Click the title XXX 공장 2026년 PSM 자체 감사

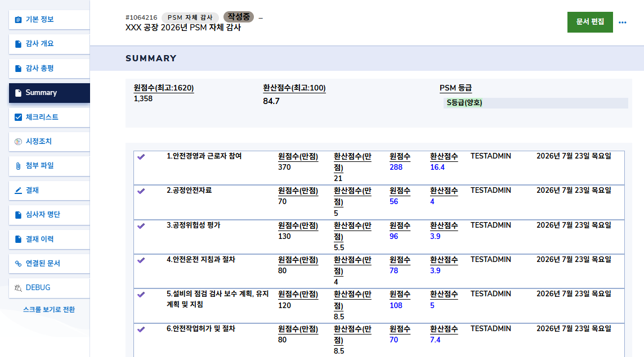coord(183,28)
